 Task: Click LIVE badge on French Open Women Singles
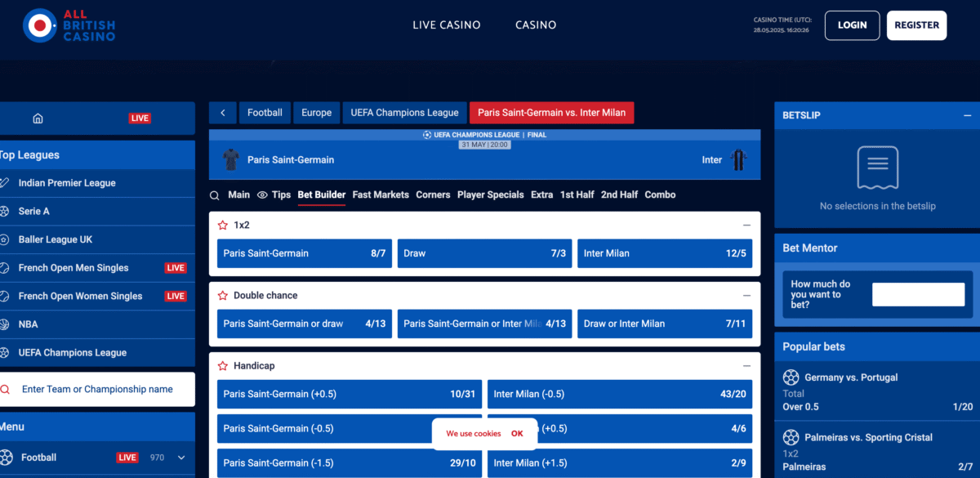click(x=176, y=296)
